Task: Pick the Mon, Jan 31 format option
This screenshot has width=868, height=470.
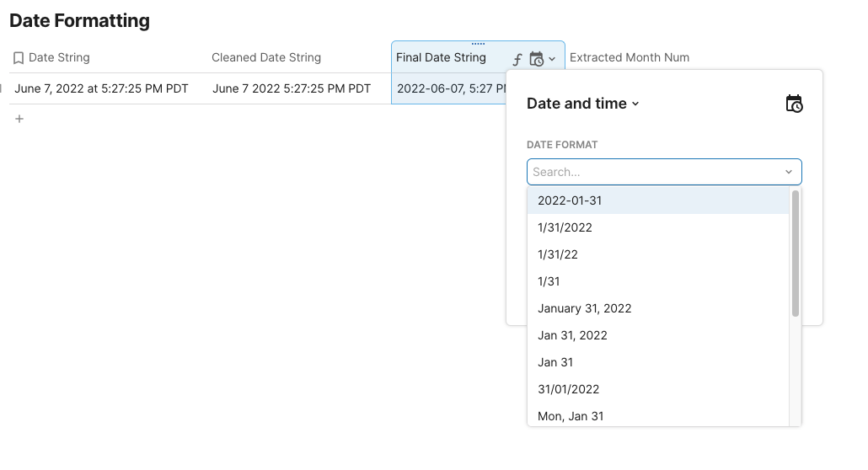Action: 571,416
